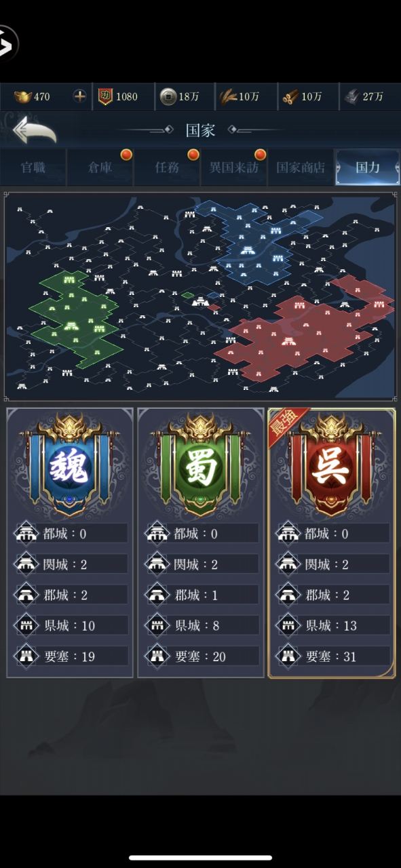
Task: Tap the iron ore resource icon showing 27万
Action: click(352, 96)
